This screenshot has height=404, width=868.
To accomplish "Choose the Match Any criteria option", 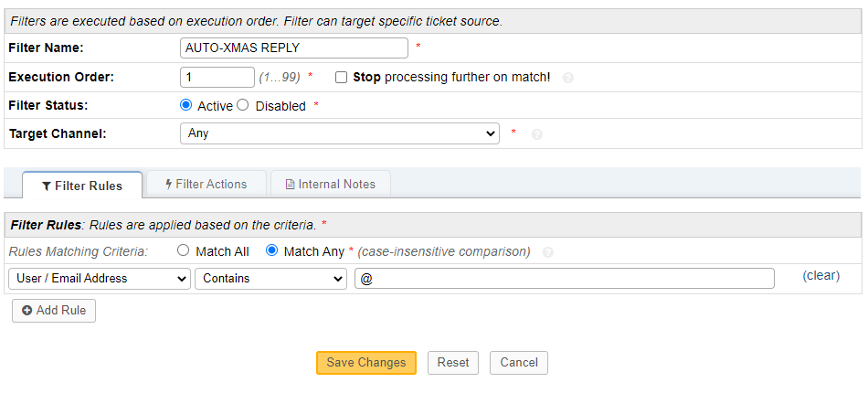I will 271,250.
